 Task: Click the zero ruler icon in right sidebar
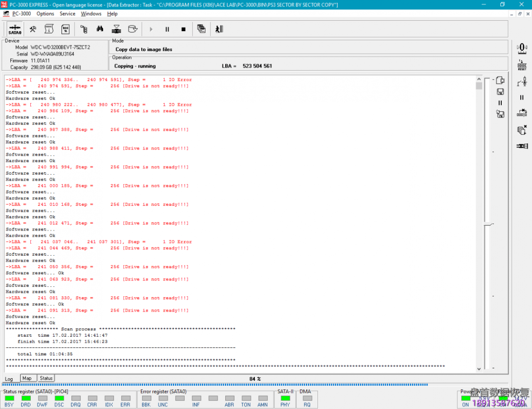point(522,48)
